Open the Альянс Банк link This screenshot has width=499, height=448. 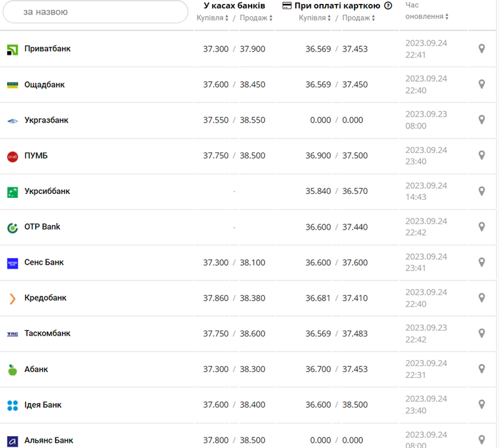[x=49, y=441]
